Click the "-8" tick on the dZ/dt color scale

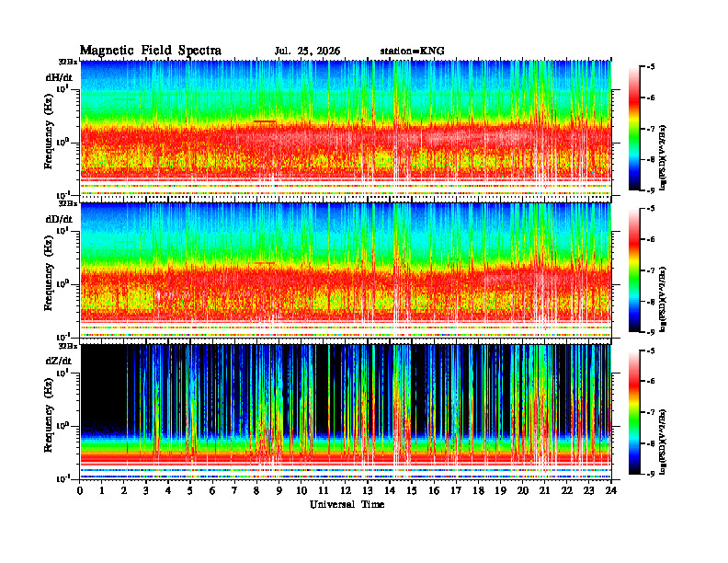pos(651,443)
